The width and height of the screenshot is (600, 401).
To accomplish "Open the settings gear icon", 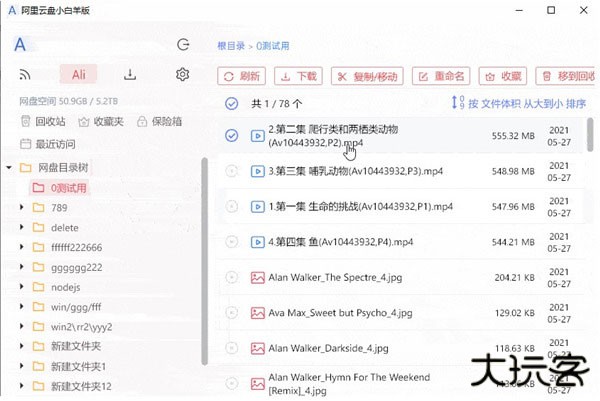I will (182, 75).
